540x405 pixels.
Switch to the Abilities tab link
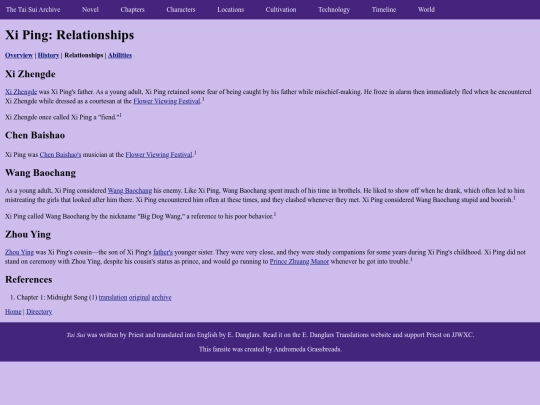coord(120,55)
